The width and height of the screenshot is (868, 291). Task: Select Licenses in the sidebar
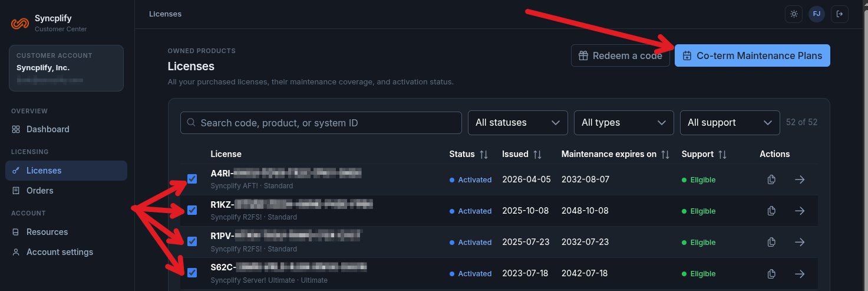(66, 171)
